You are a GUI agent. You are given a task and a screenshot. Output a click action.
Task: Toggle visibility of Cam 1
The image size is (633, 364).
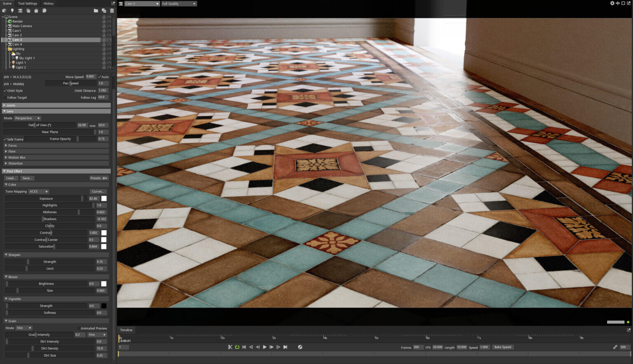pyautogui.click(x=109, y=30)
